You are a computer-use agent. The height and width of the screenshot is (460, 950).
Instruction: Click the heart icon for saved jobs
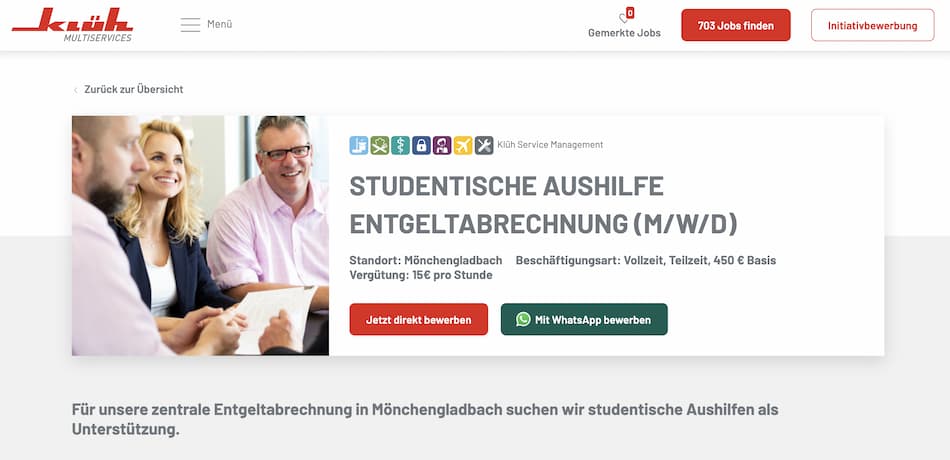click(623, 18)
